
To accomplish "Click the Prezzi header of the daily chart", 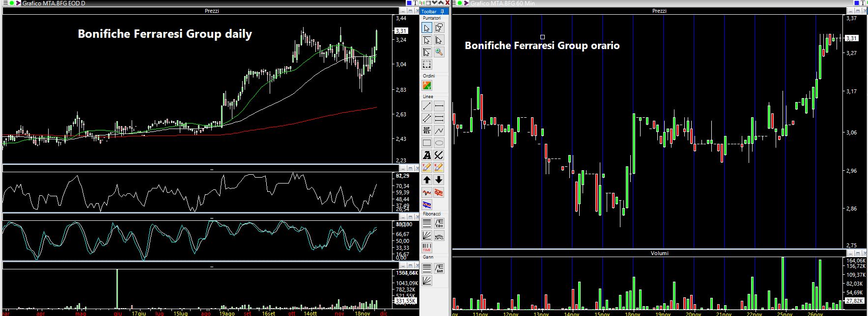I will coord(212,11).
